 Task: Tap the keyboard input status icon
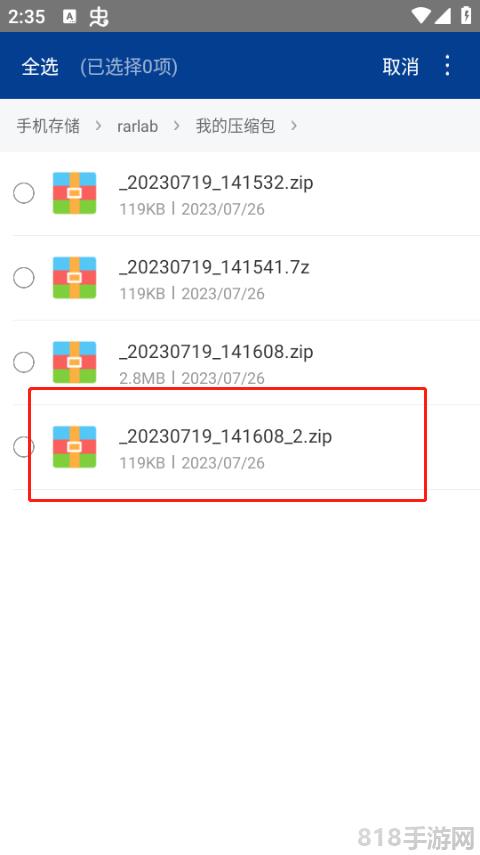(x=70, y=16)
